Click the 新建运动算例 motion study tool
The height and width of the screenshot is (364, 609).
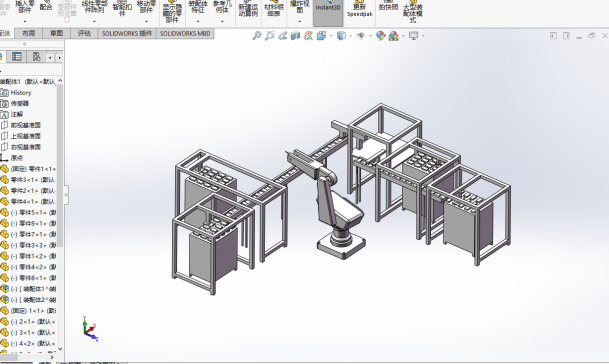pos(248,9)
